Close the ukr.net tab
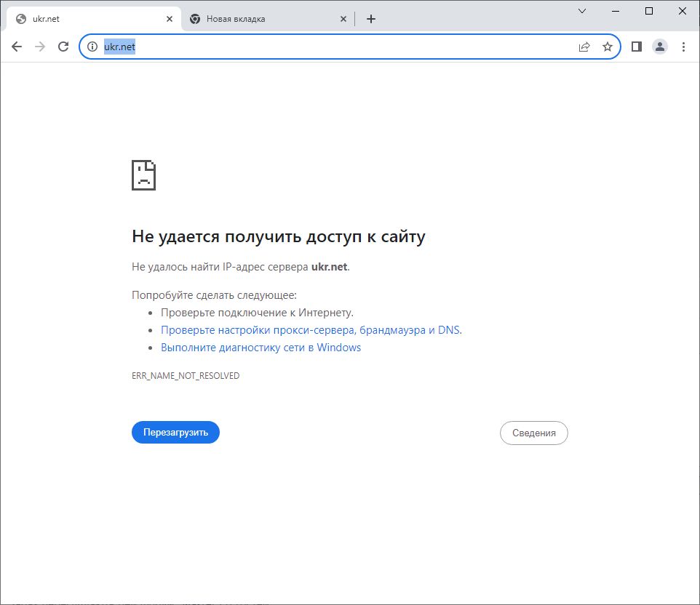 click(170, 19)
